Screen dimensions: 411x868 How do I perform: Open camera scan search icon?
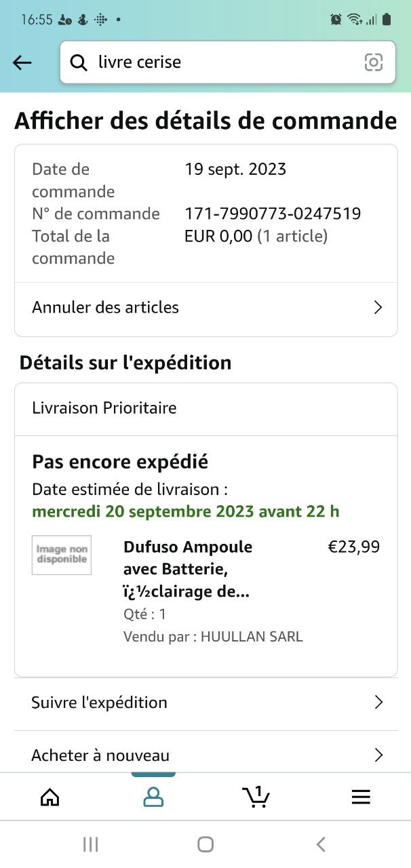click(374, 62)
